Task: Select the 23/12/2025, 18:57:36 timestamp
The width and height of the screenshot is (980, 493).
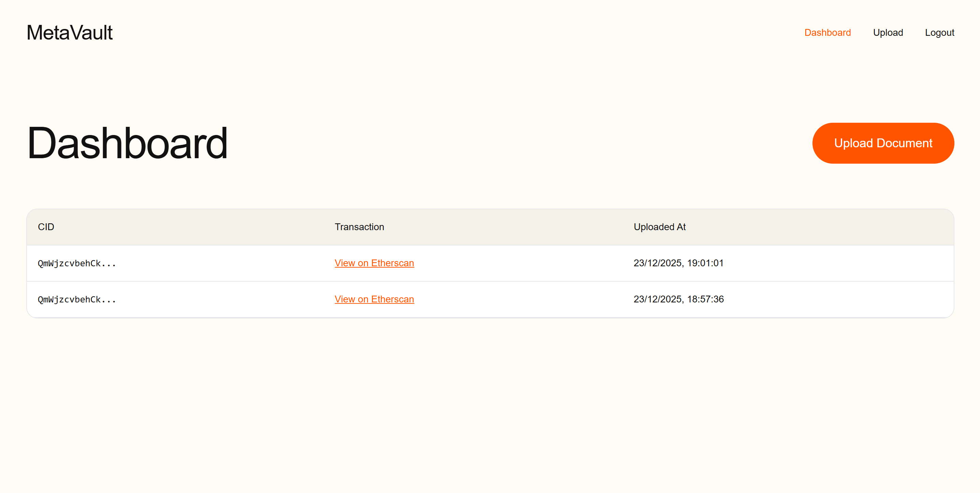Action: tap(679, 299)
